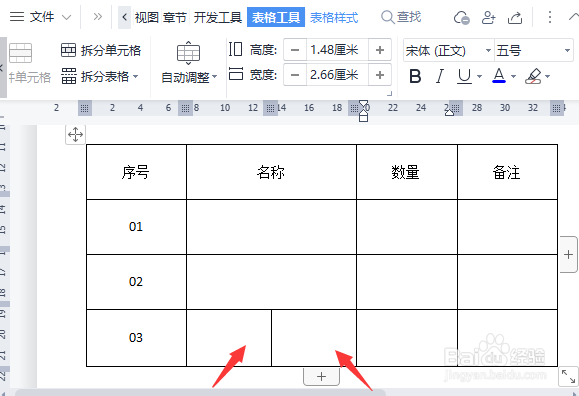Click the table resize corner handle

[568, 377]
